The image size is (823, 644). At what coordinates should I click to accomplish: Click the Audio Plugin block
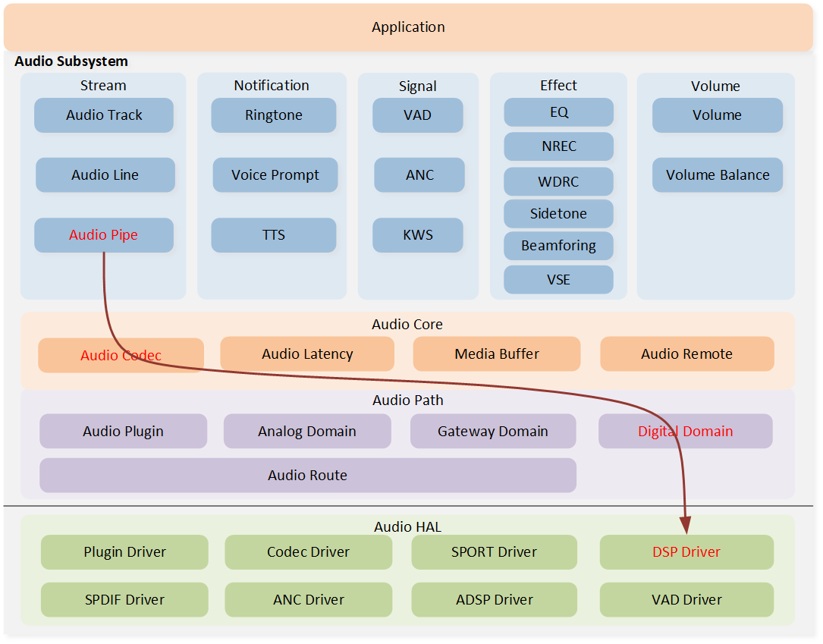124,432
